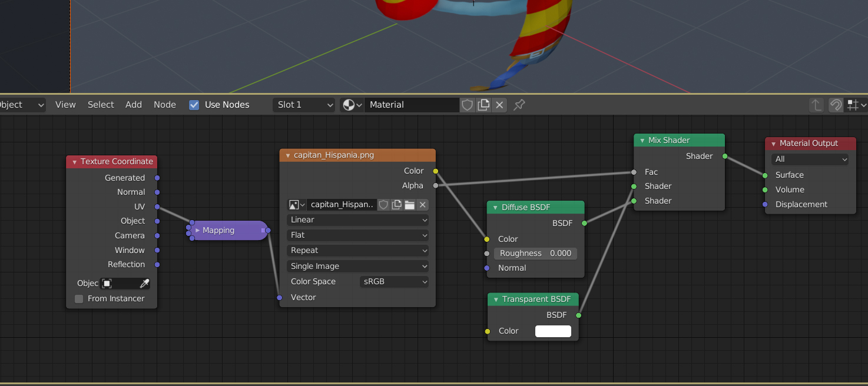Pin the node tree with pin icon
Screen dimensions: 868x386
519,105
